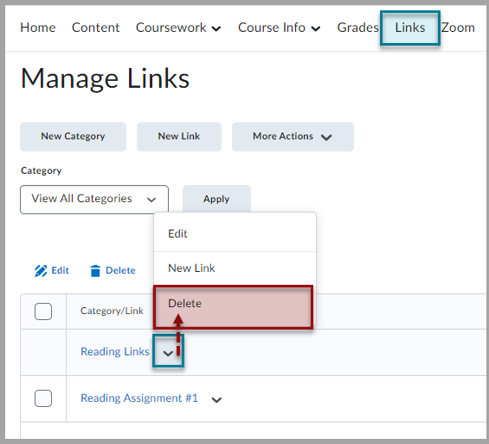Click the Category/Link column header
This screenshot has height=444, width=489.
click(112, 311)
